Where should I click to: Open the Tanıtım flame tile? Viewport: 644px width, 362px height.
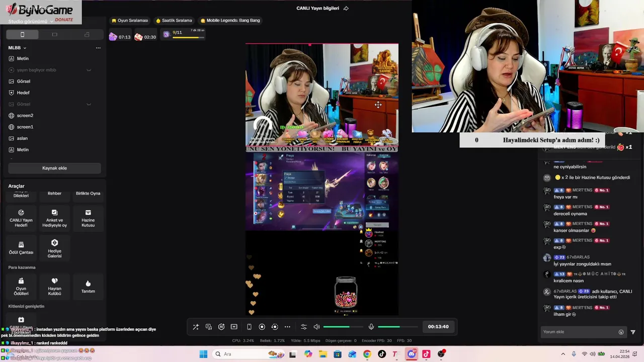[x=88, y=287]
